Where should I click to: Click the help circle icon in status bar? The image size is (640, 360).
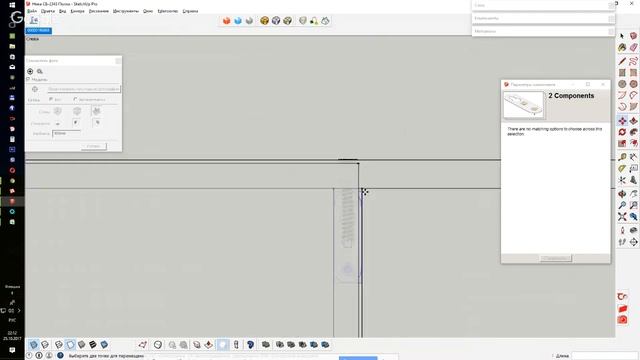60,356
